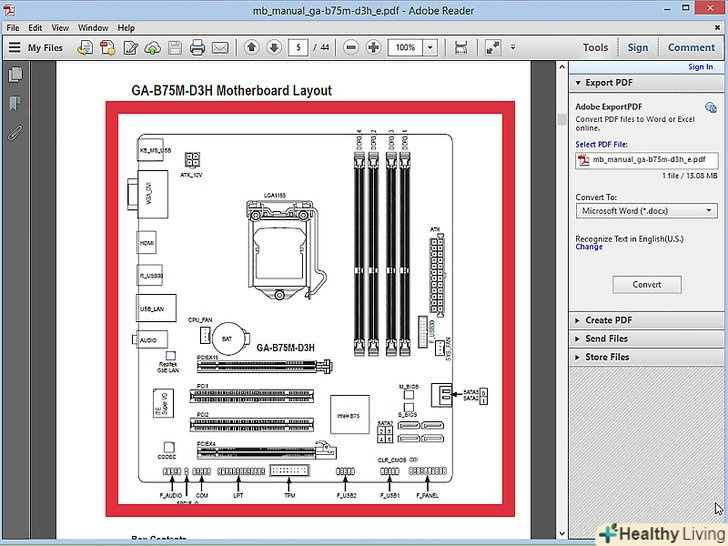The width and height of the screenshot is (728, 546).
Task: Switch to full screen read mode
Action: pos(493,47)
